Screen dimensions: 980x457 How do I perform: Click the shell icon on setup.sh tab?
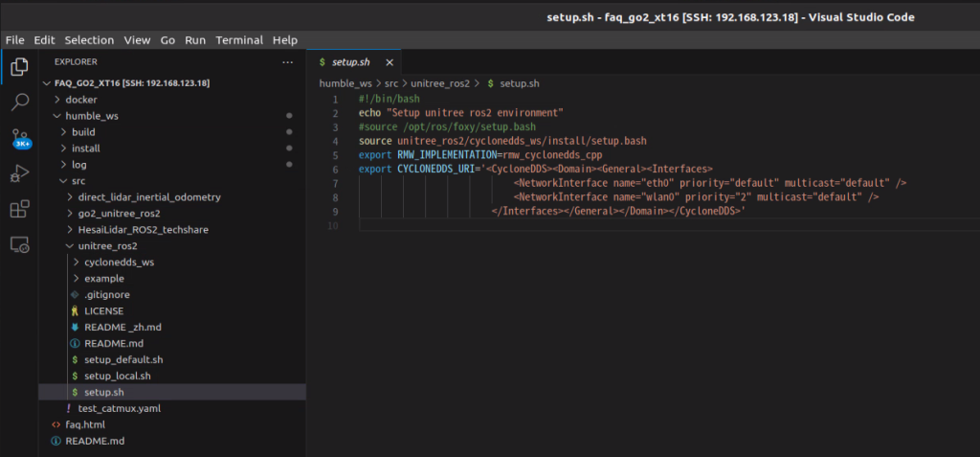click(x=322, y=62)
